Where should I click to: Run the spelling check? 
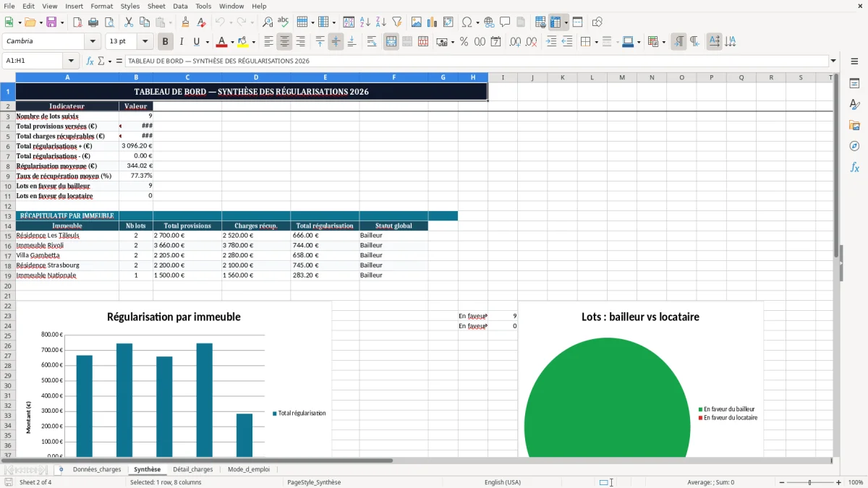pyautogui.click(x=284, y=22)
